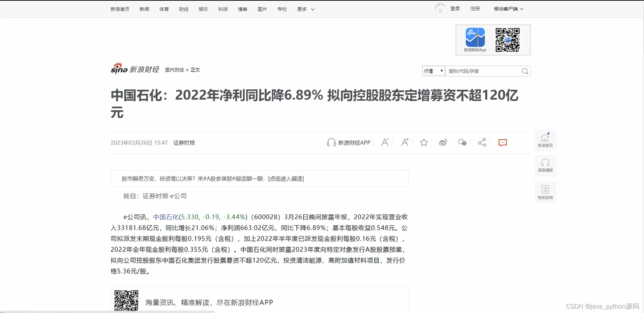Click the article headline text
644x313 pixels.
[x=314, y=104]
